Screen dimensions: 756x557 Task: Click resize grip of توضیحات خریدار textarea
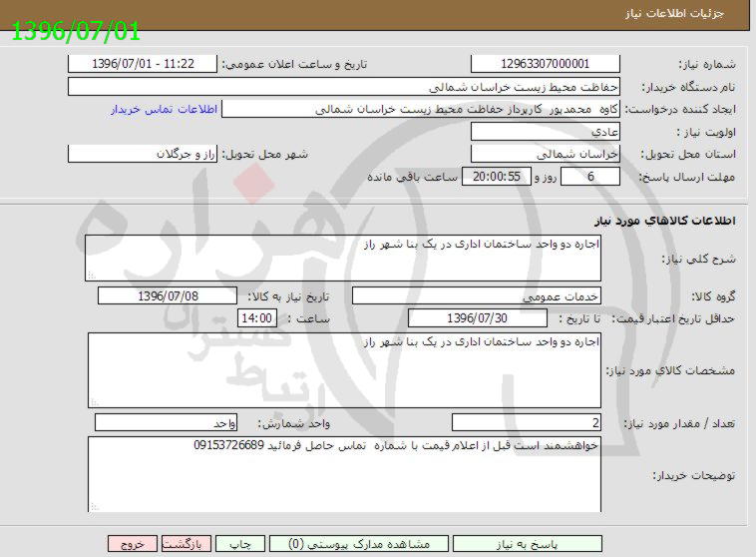click(95, 507)
